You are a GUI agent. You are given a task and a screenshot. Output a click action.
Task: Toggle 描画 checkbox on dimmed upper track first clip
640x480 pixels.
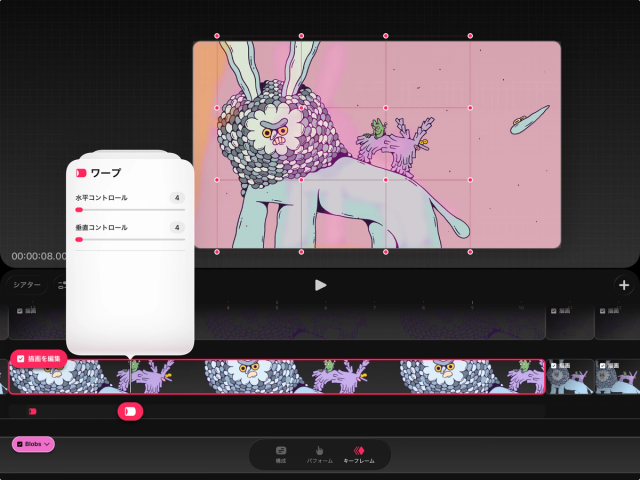pyautogui.click(x=20, y=311)
